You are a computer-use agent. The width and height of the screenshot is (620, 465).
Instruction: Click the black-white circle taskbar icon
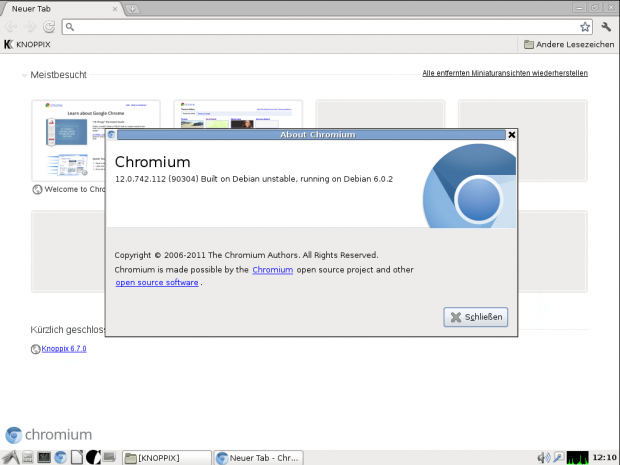click(x=93, y=457)
